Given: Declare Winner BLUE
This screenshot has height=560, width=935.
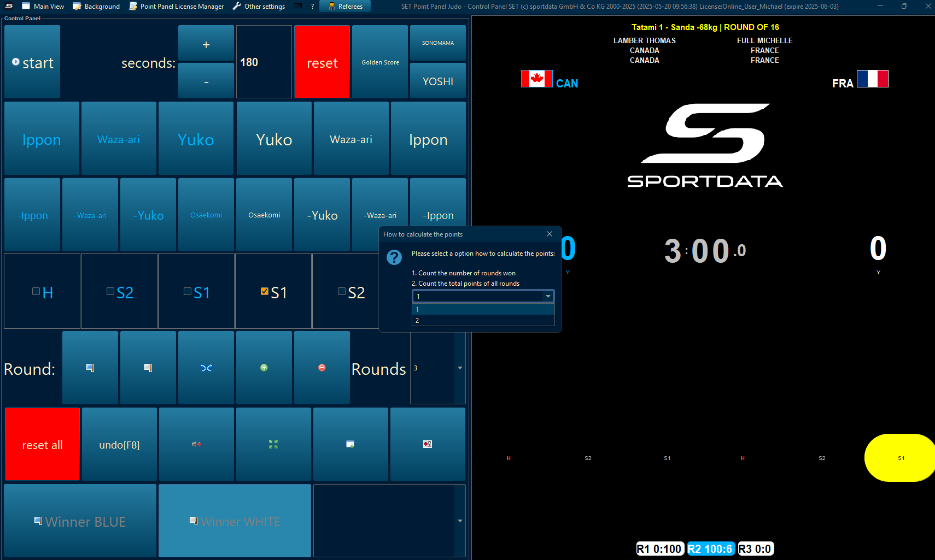Looking at the screenshot, I should tap(80, 521).
